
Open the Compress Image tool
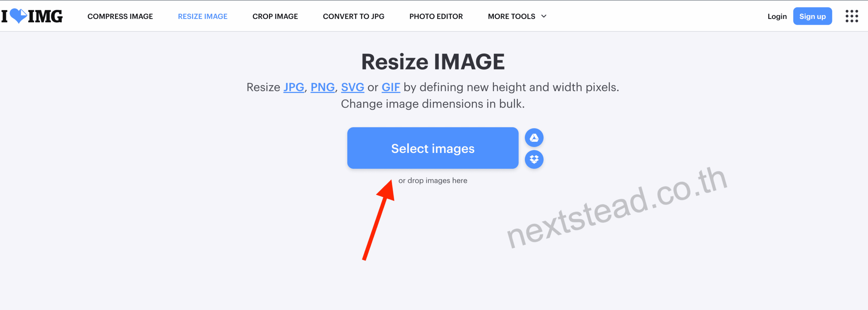(x=120, y=16)
